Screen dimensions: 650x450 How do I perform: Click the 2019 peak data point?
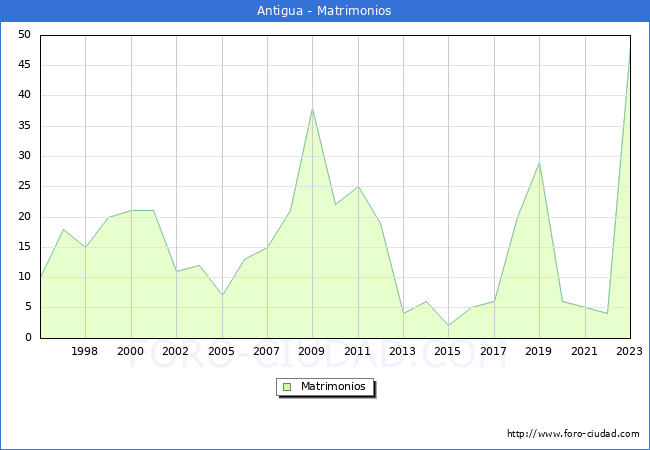539,163
